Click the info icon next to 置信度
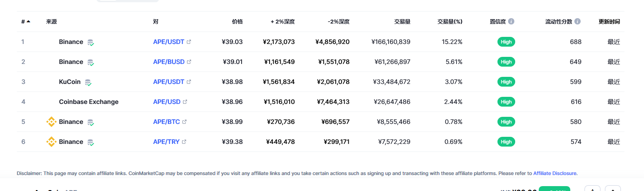This screenshot has height=191, width=644. [x=511, y=21]
